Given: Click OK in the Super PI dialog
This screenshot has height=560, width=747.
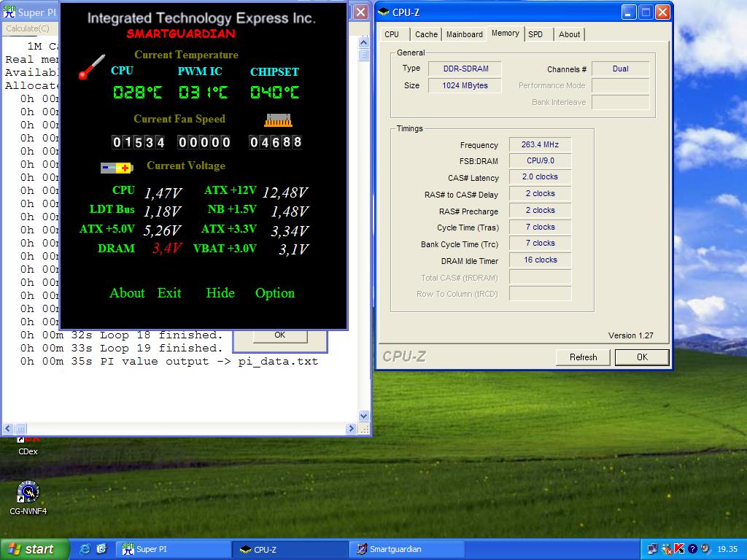Looking at the screenshot, I should [x=279, y=335].
